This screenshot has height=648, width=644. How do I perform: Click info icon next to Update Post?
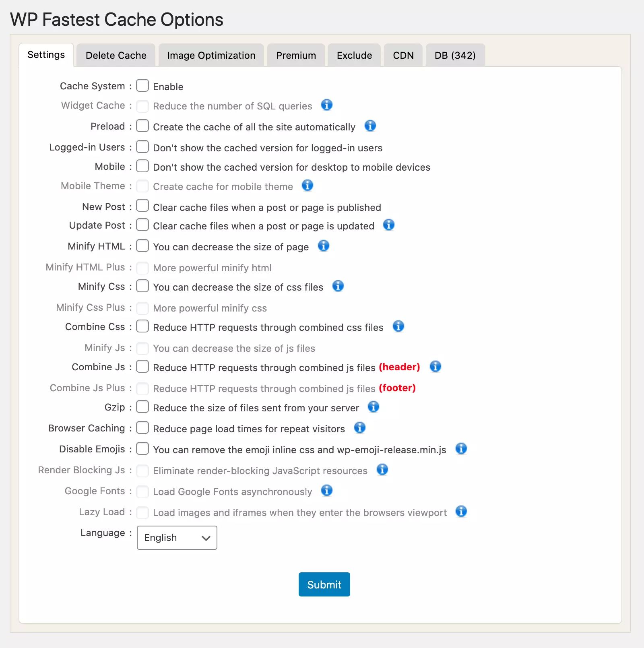coord(388,225)
